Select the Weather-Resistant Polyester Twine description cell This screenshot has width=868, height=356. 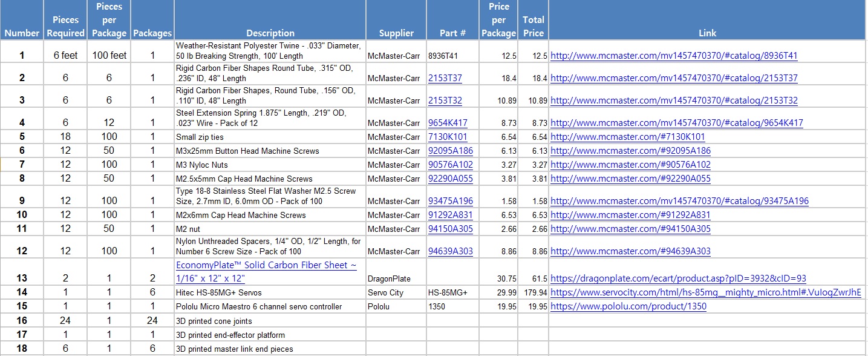click(270, 51)
